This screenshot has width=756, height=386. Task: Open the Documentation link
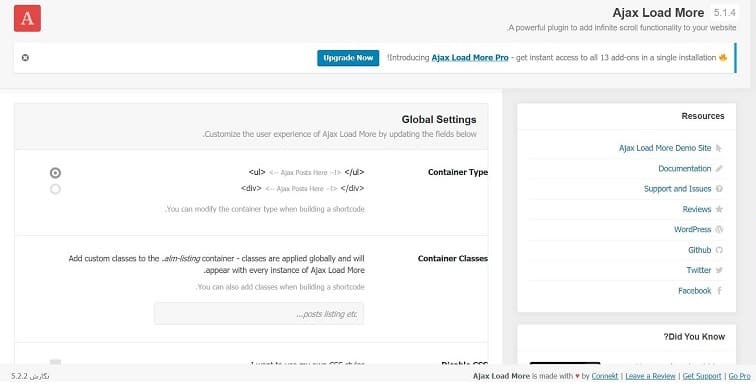(685, 169)
